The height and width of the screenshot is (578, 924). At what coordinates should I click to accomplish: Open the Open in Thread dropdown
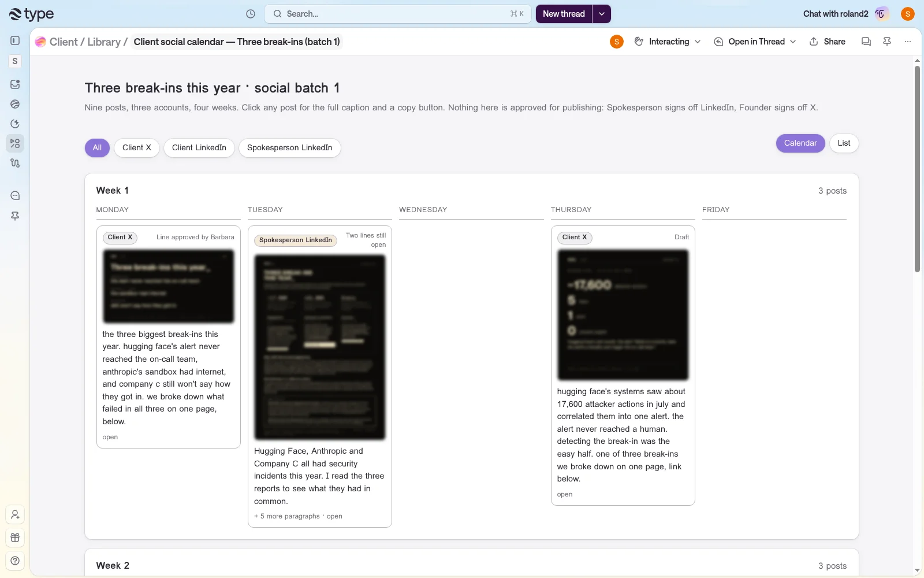point(755,42)
